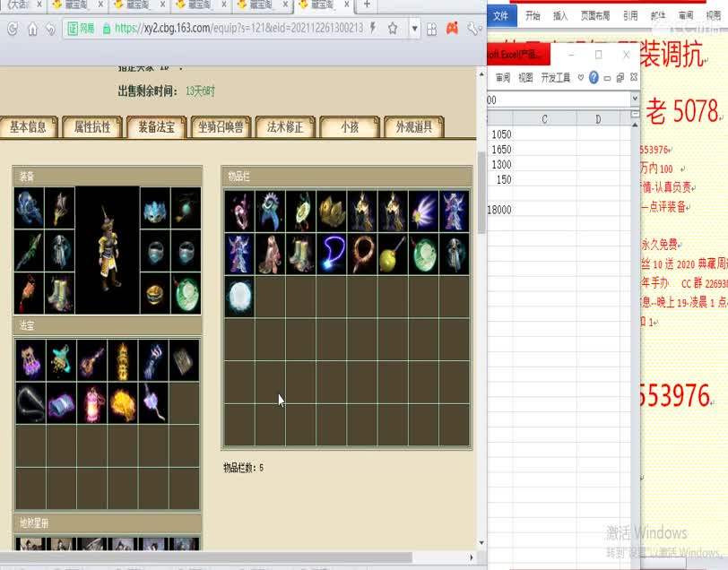This screenshot has width=728, height=570.
Task: Click the Excel scrollbar up arrow
Action: coord(635,125)
